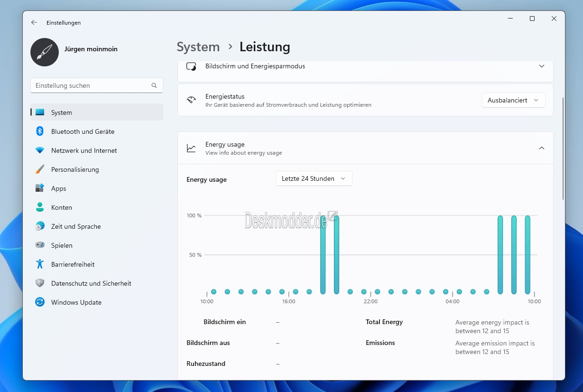Go to Windows Update page
583x392 pixels.
point(97,302)
